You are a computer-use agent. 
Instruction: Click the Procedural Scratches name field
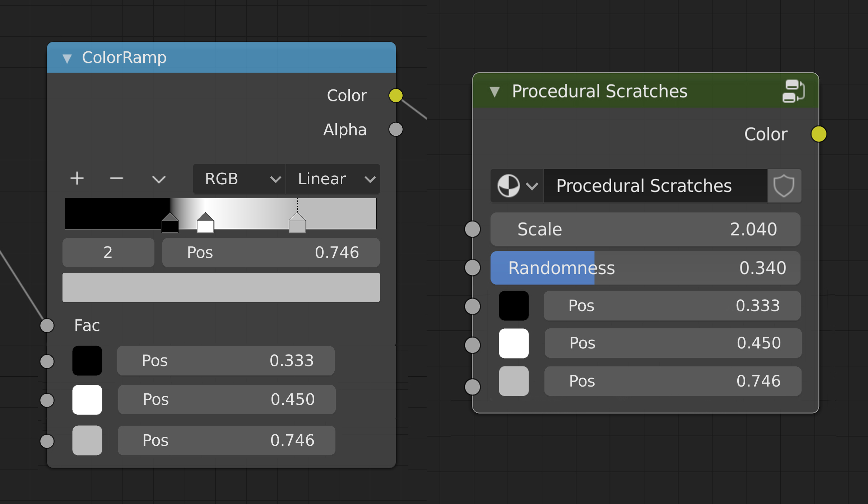pos(655,186)
